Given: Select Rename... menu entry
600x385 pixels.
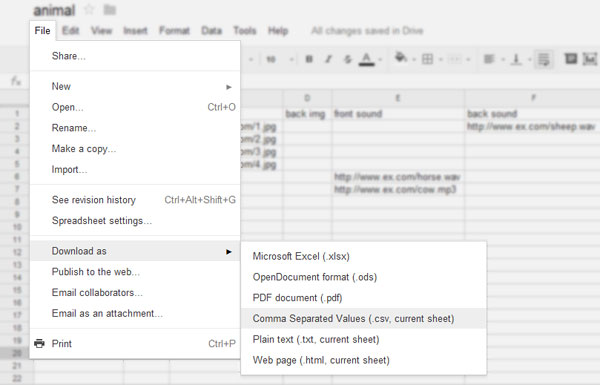Looking at the screenshot, I should 135,128.
